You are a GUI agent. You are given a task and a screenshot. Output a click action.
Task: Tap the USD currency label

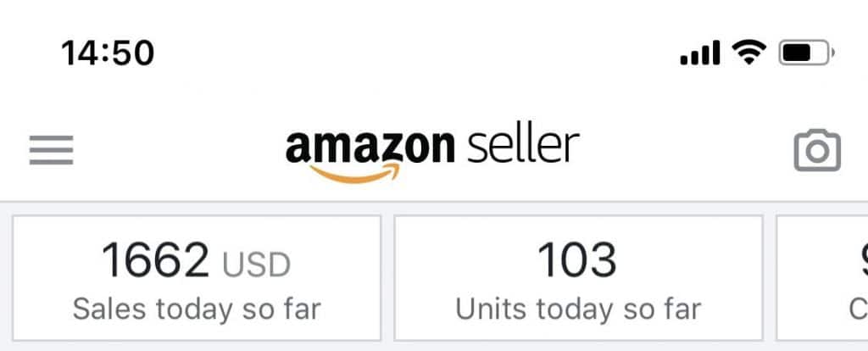(x=256, y=265)
